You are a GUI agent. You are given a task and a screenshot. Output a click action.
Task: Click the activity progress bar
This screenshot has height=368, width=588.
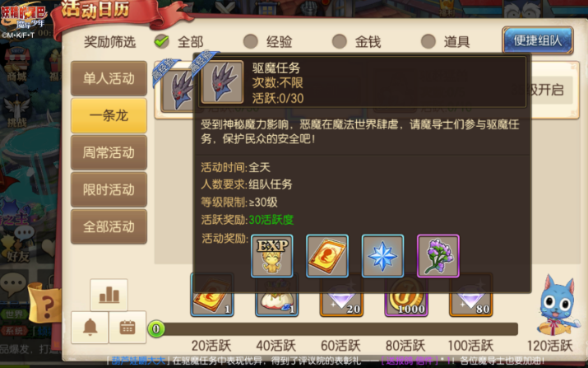click(x=333, y=329)
